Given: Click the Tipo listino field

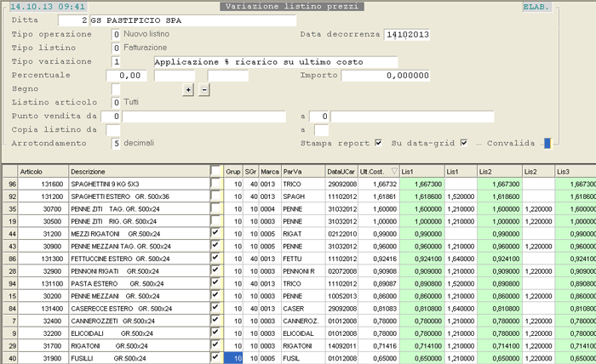Looking at the screenshot, I should coord(116,48).
